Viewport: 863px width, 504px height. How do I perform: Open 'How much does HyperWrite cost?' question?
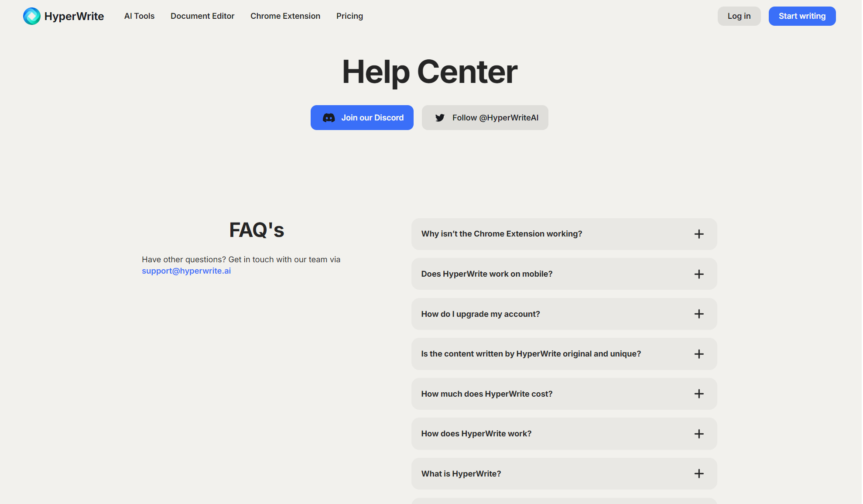[x=487, y=394]
